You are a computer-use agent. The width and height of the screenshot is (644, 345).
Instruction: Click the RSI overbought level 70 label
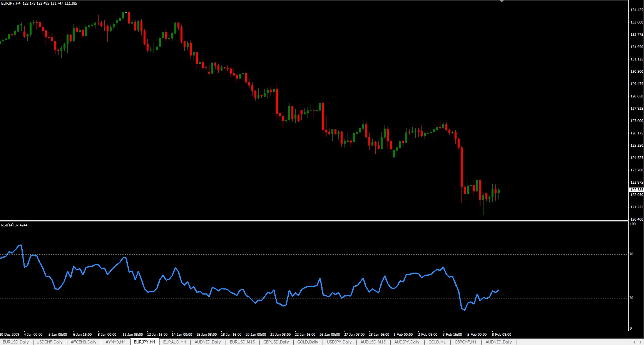(631, 254)
